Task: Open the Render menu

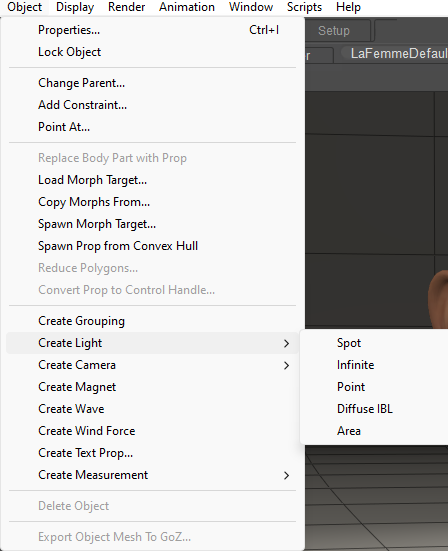Action: coord(126,7)
